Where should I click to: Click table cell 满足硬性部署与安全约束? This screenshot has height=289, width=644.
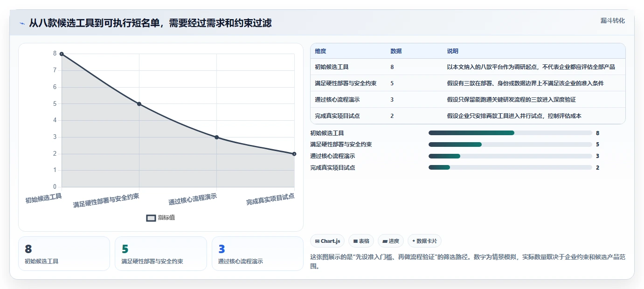coord(346,83)
